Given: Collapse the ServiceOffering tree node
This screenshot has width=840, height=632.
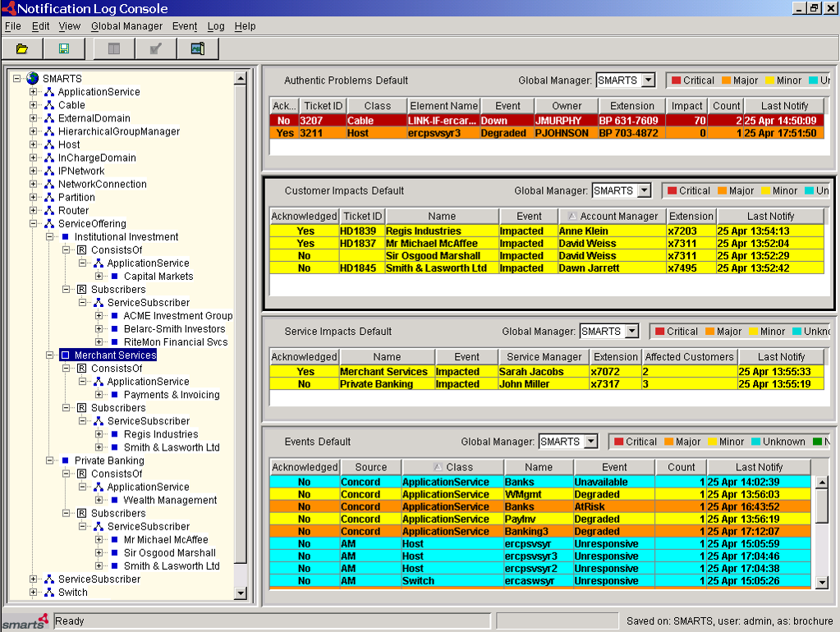Looking at the screenshot, I should (33, 224).
